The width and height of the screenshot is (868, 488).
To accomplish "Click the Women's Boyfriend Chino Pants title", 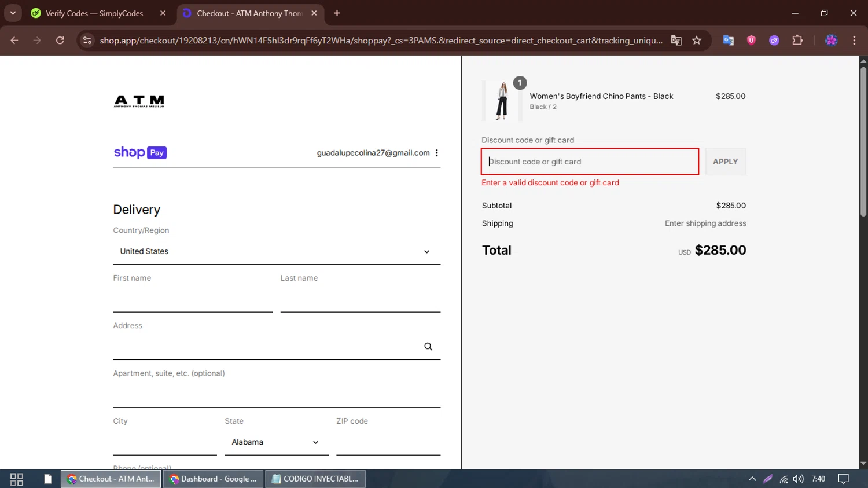I will pos(601,96).
